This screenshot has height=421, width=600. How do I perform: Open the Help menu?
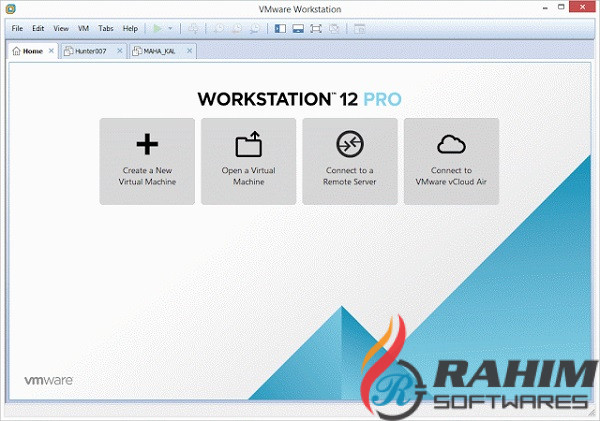130,28
